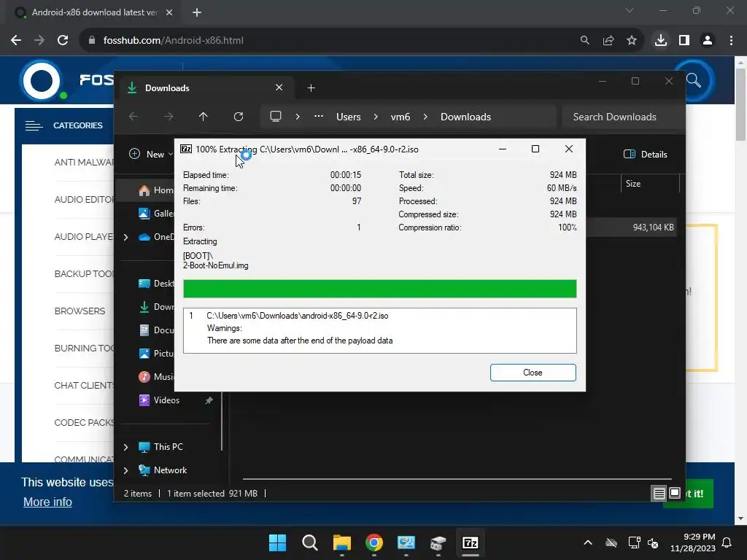Click CATEGORIES hamburger menu on FossHub
Image resolution: width=747 pixels, height=560 pixels.
click(x=34, y=125)
